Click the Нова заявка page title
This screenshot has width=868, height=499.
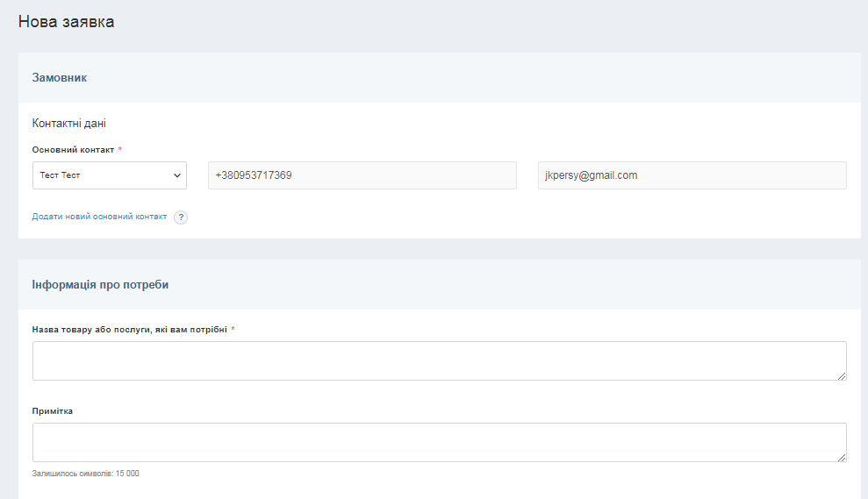pos(66,22)
